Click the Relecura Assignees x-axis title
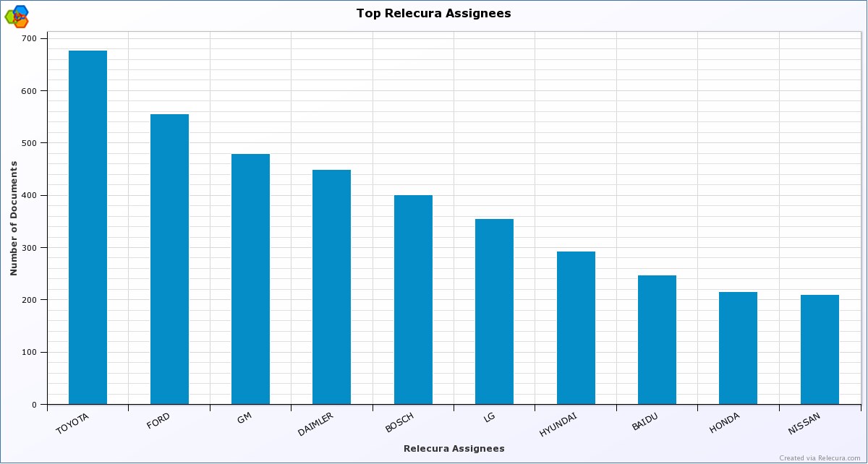The image size is (868, 464). point(454,449)
